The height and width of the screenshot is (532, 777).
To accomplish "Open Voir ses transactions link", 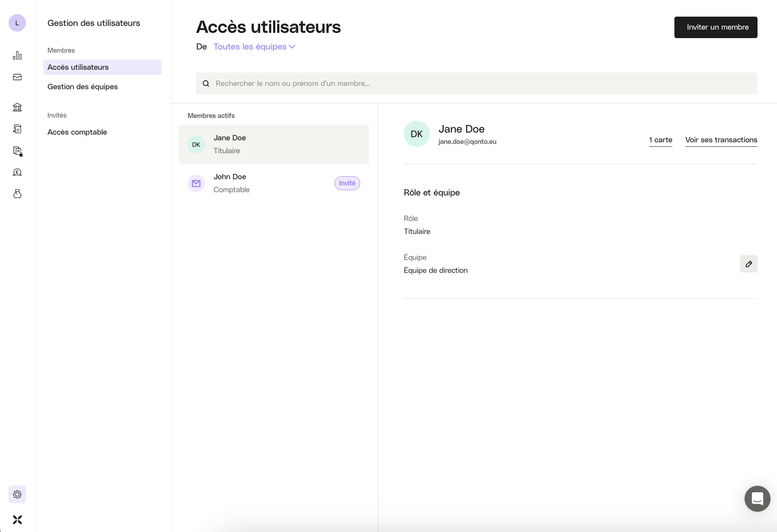I will [x=721, y=140].
